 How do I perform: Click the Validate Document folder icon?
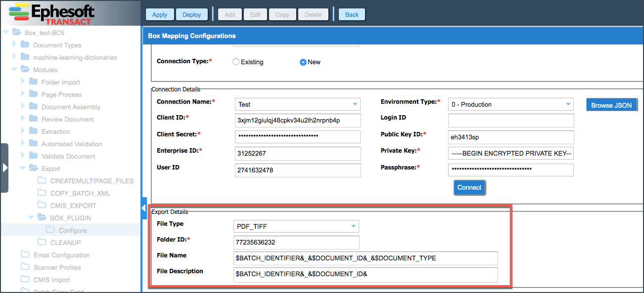coord(33,156)
